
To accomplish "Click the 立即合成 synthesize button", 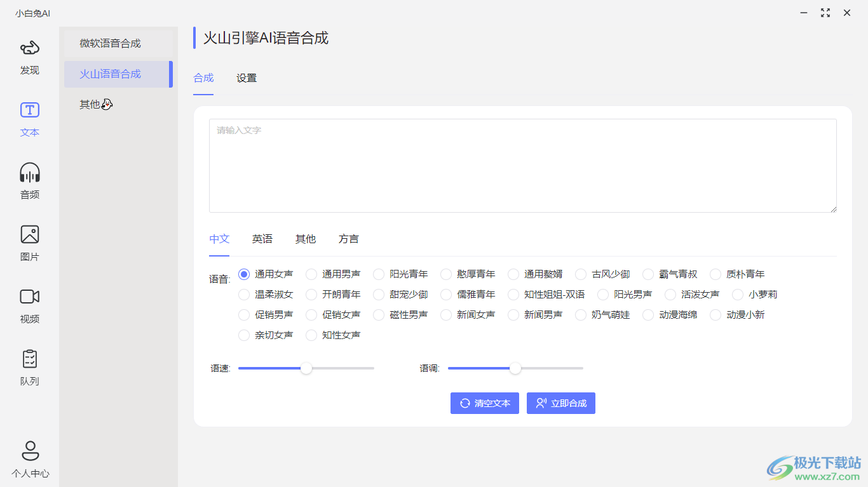I will [x=561, y=403].
